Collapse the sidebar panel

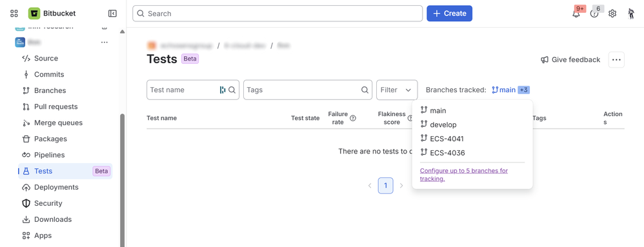pos(112,14)
